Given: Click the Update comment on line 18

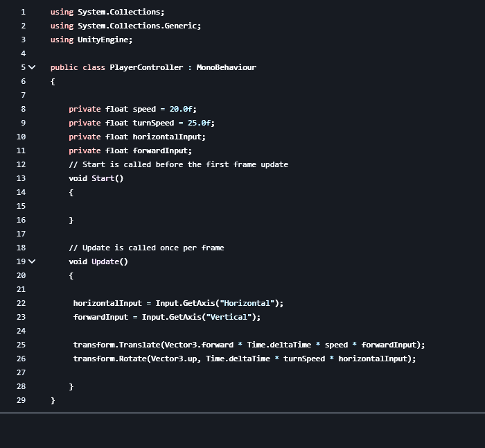Looking at the screenshot, I should [146, 248].
